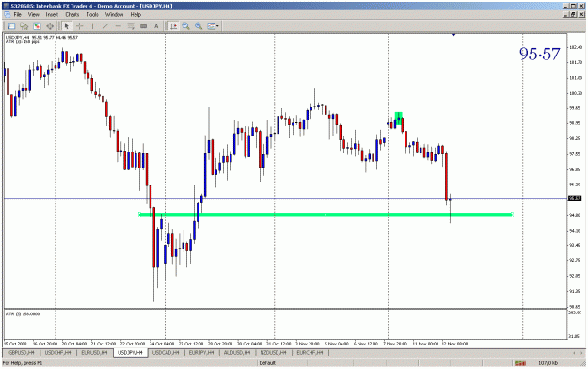Click the connection status bars icon
The image size is (588, 369).
[x=519, y=363]
